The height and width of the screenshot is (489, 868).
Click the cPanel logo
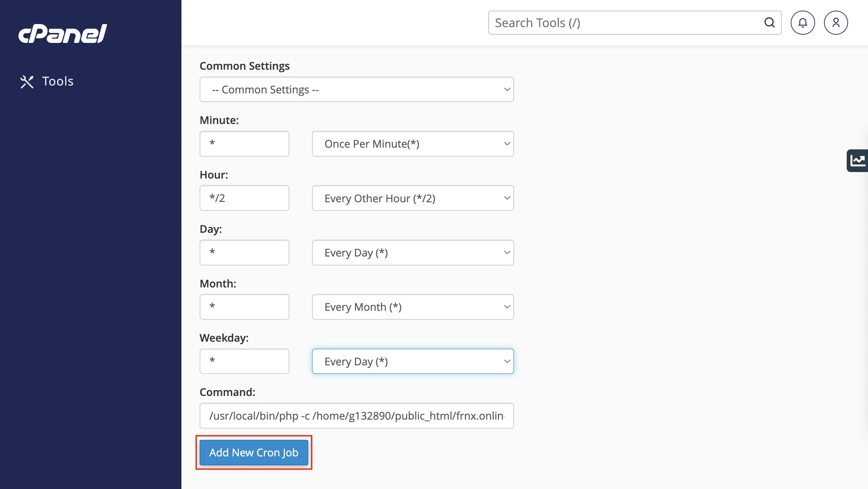(63, 34)
